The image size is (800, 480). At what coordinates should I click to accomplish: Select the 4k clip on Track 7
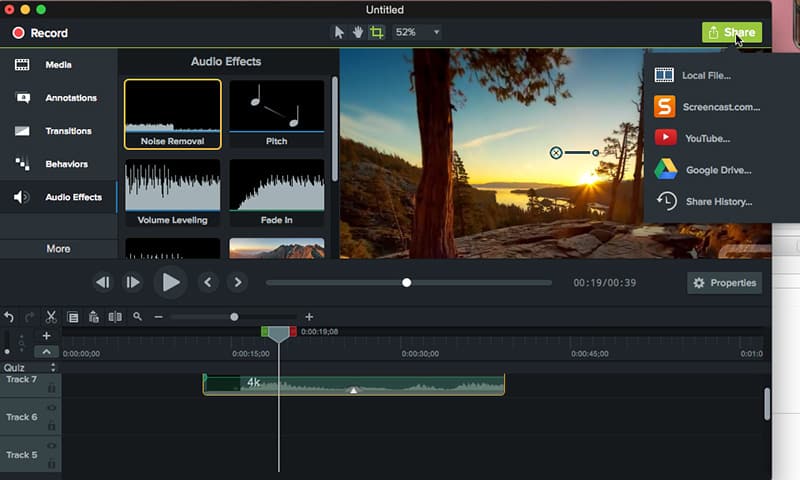354,385
